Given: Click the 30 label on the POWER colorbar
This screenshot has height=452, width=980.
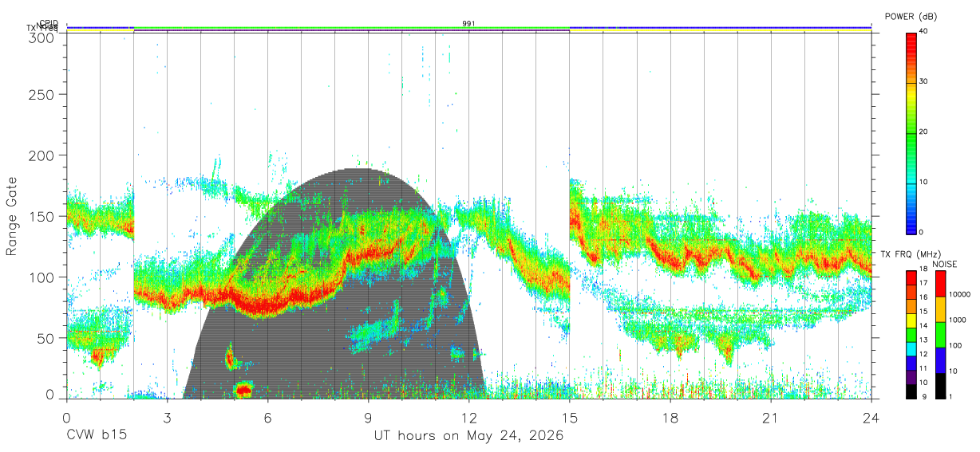Looking at the screenshot, I should coord(924,81).
